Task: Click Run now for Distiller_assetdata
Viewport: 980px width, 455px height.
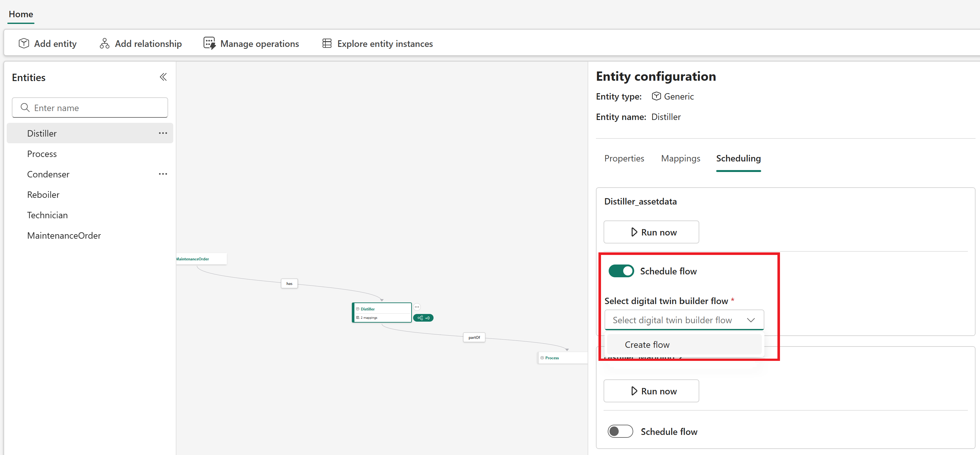Action: [x=651, y=232]
